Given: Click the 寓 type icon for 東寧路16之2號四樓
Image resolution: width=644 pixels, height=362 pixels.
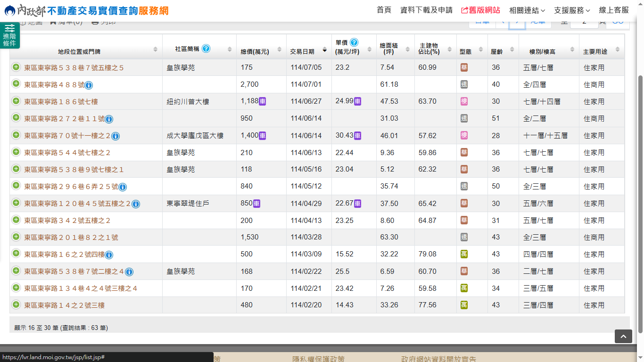Looking at the screenshot, I should coord(464,255).
